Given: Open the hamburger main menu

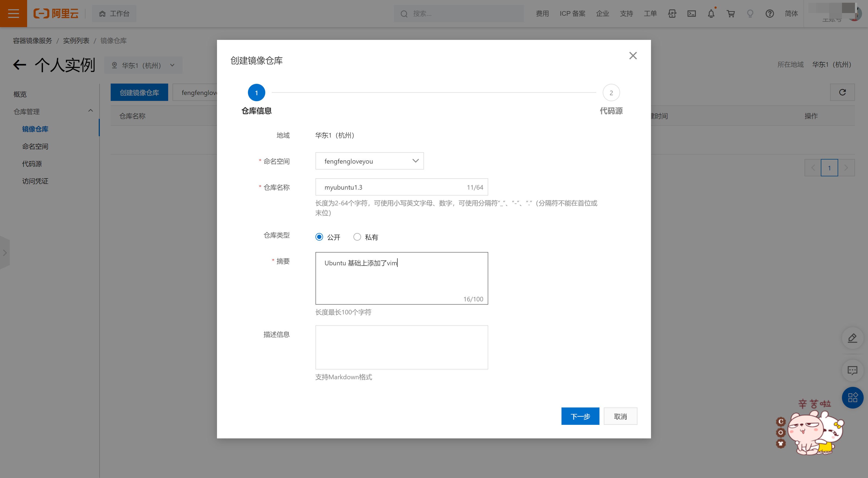Looking at the screenshot, I should coord(14,14).
